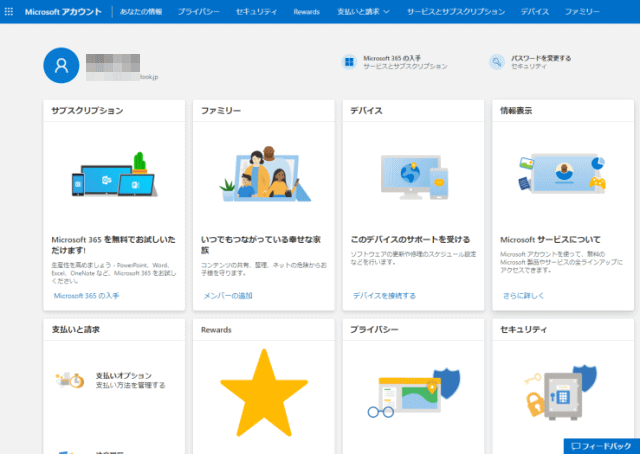The height and width of the screenshot is (454, 640).
Task: Open the ファミリー menu item
Action: 582,12
